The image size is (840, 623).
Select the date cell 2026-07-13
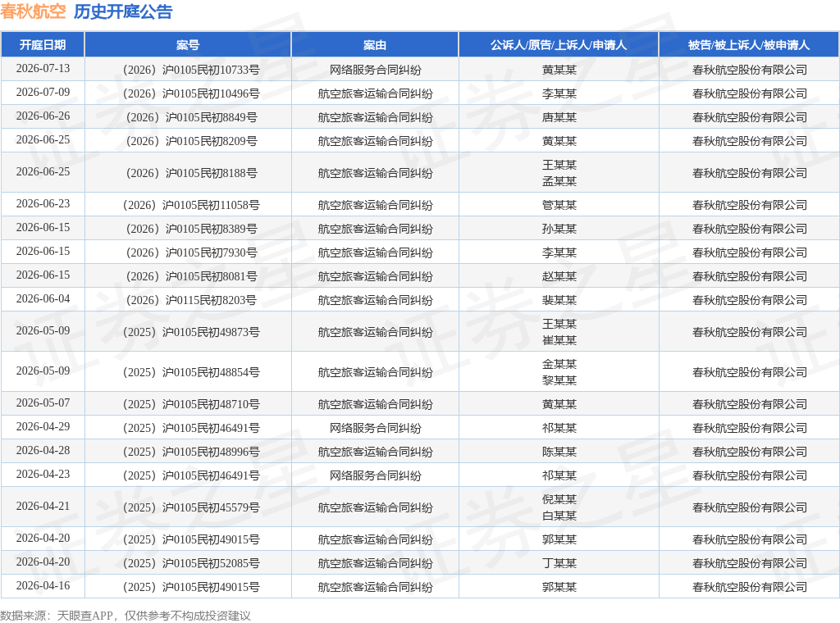point(43,69)
